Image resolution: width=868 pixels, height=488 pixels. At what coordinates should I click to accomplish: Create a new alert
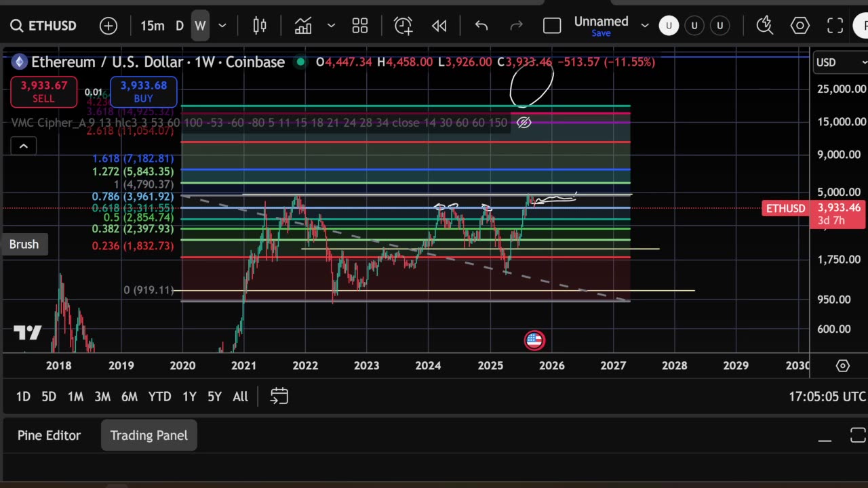point(403,26)
